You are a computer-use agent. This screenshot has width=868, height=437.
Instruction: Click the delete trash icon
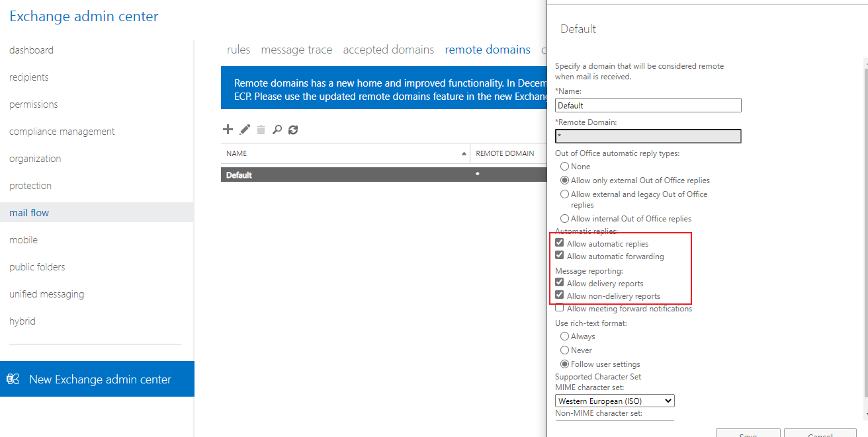pos(261,129)
